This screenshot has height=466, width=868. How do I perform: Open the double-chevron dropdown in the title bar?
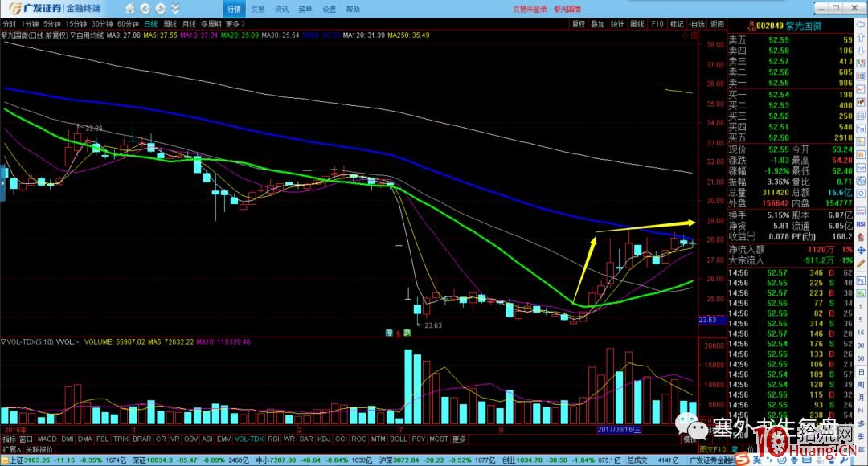click(x=175, y=9)
